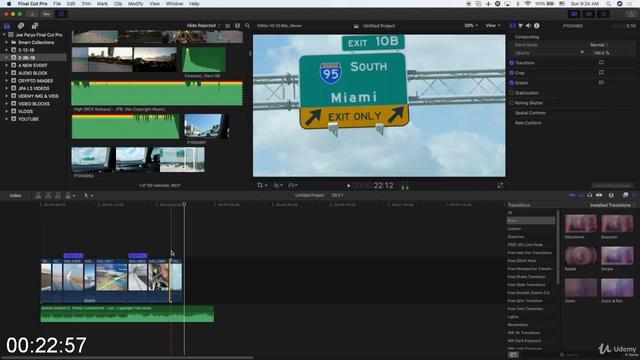Open the viewer zoom percentage dropdown
Viewport: 640px width, 360px height.
tap(471, 26)
